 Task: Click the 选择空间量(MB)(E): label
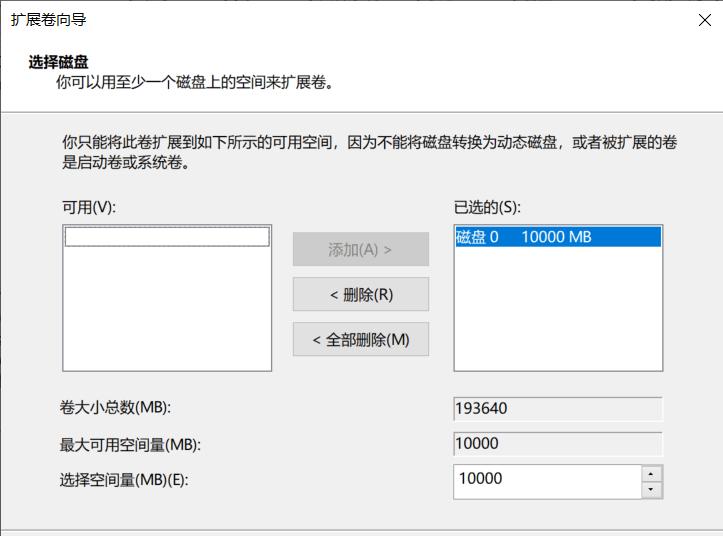click(124, 480)
